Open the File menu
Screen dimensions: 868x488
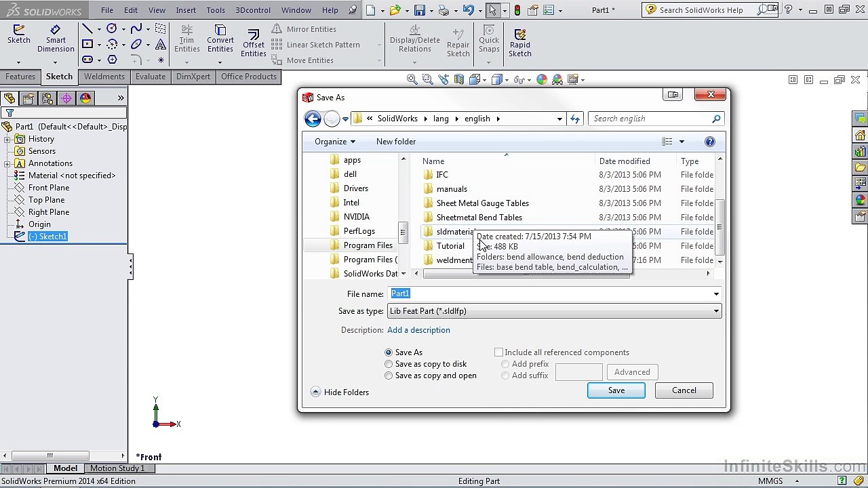pyautogui.click(x=107, y=10)
